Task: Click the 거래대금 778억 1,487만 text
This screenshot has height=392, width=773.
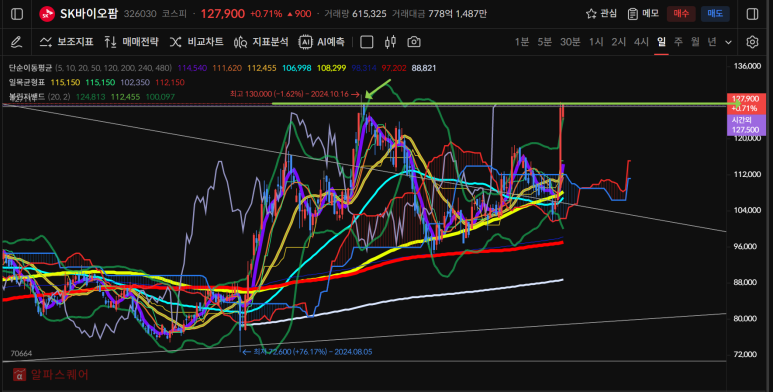Action: point(439,14)
